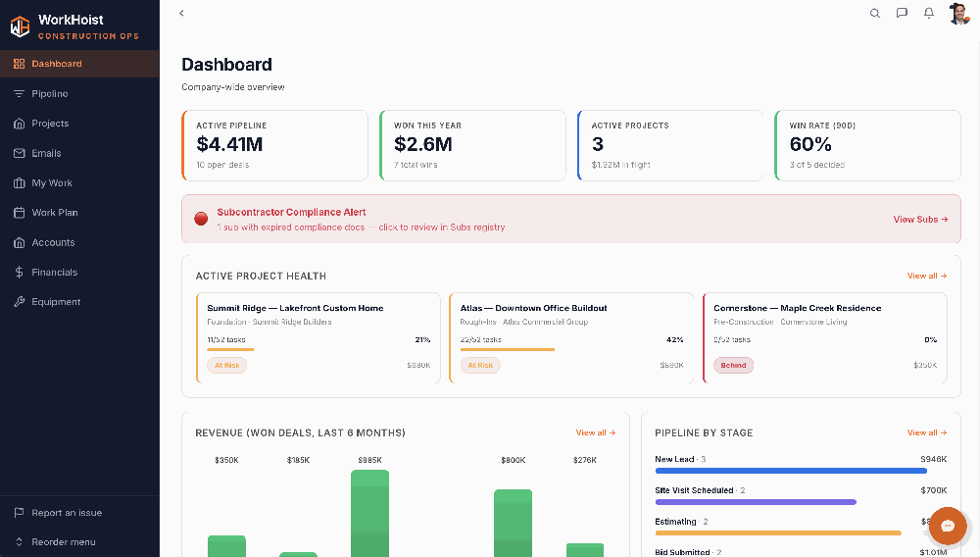The image size is (980, 557).
Task: Click the Projects building icon
Action: point(20,124)
